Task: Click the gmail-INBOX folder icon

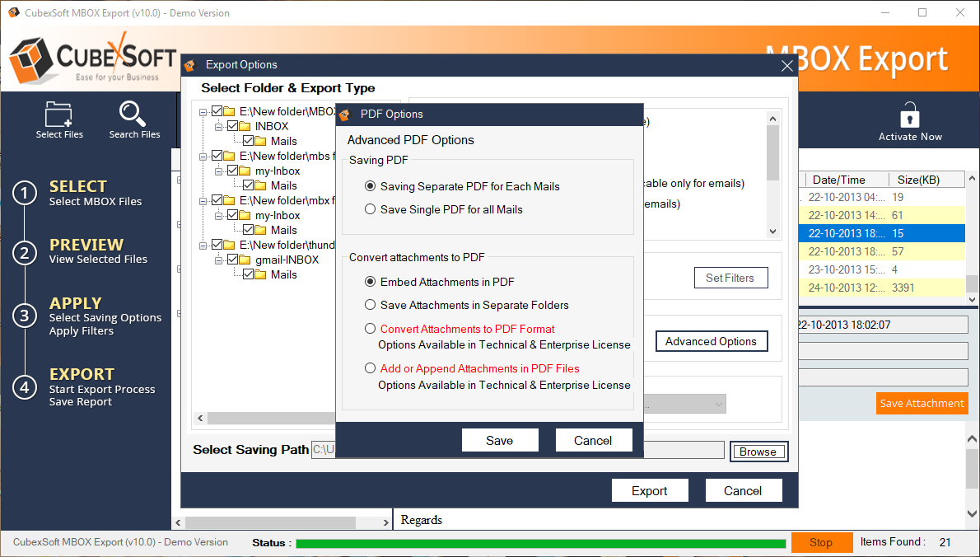Action: (245, 260)
